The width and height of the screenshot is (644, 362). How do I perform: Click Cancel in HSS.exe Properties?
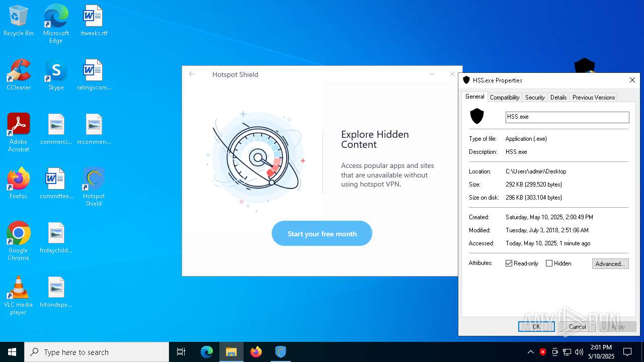point(577,327)
